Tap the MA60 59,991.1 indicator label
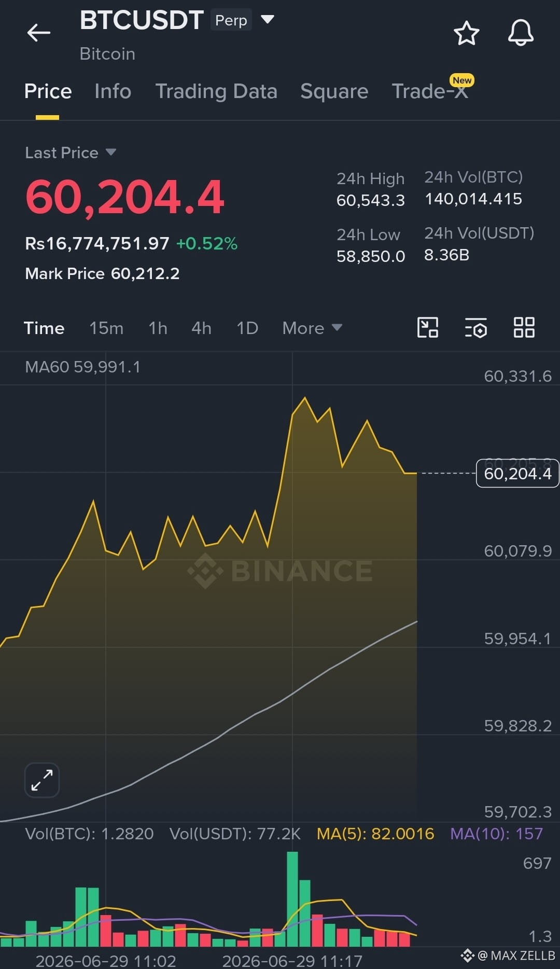Image resolution: width=560 pixels, height=969 pixels. click(82, 367)
